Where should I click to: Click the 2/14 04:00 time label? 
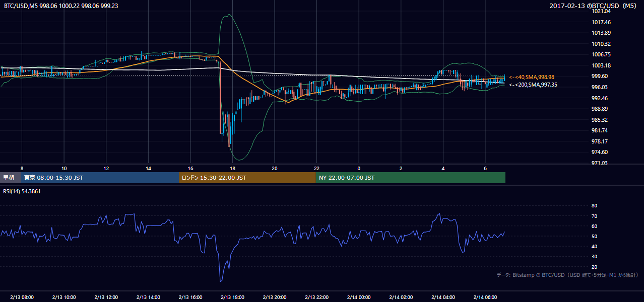coord(443,297)
